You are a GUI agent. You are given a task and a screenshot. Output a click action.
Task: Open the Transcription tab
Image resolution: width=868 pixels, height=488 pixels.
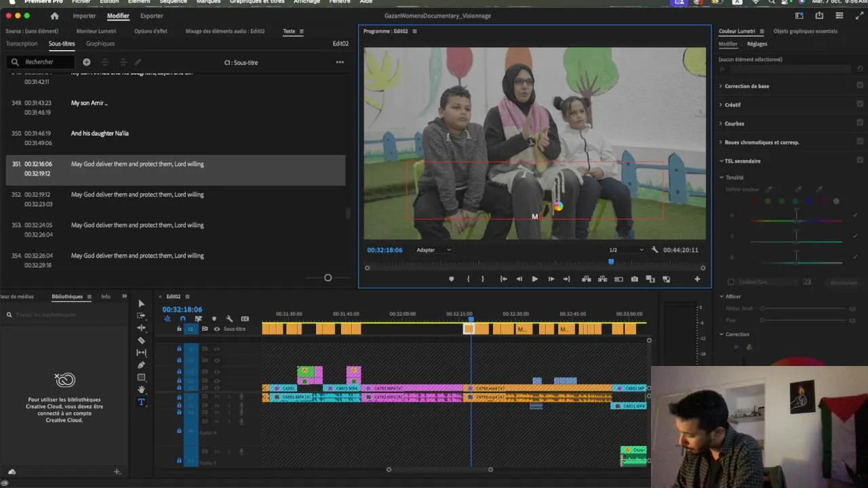[22, 43]
